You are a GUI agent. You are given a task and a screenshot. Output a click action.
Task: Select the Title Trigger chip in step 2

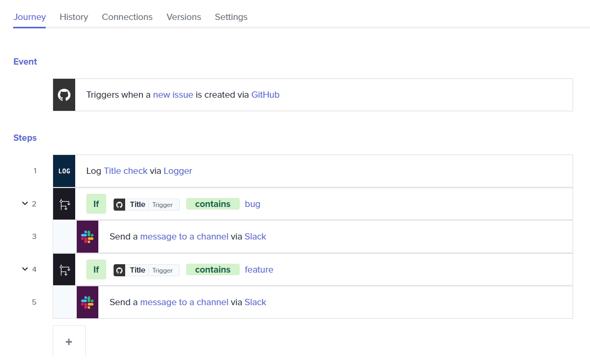coord(147,204)
